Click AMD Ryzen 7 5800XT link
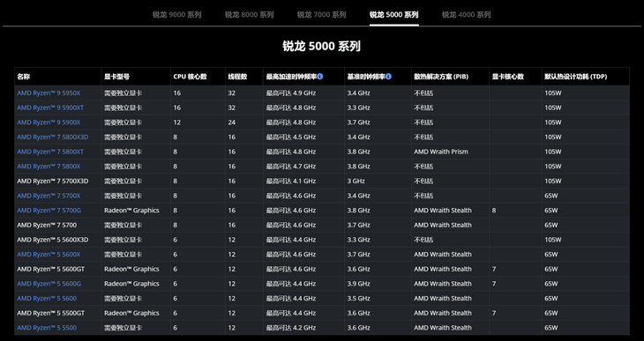Image resolution: width=644 pixels, height=341 pixels. pyautogui.click(x=50, y=152)
